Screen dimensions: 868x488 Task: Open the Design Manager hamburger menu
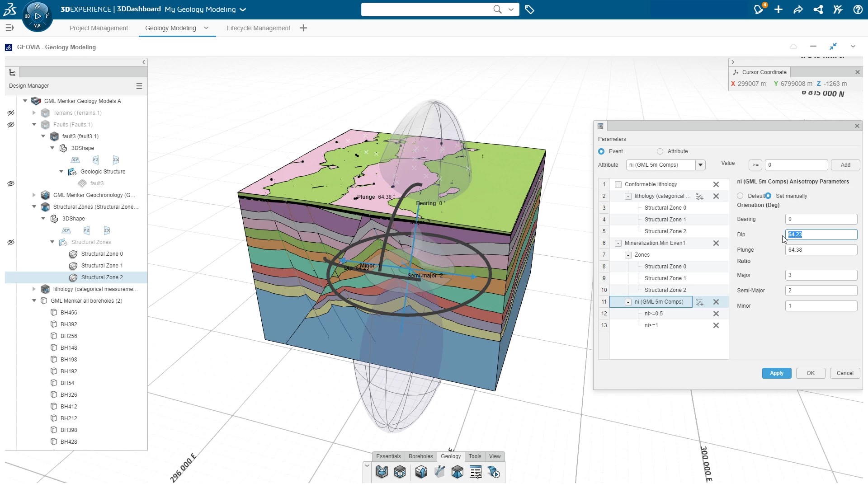click(x=139, y=86)
